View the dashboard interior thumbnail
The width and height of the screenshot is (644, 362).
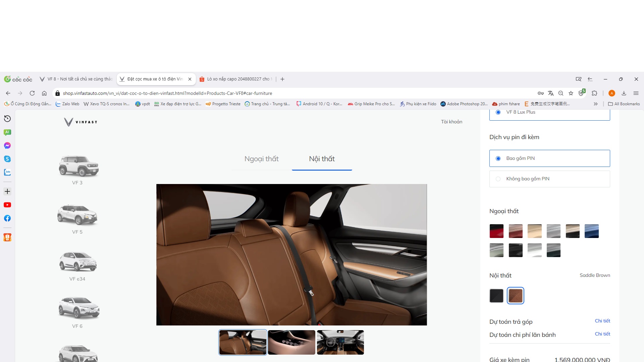pyautogui.click(x=340, y=343)
